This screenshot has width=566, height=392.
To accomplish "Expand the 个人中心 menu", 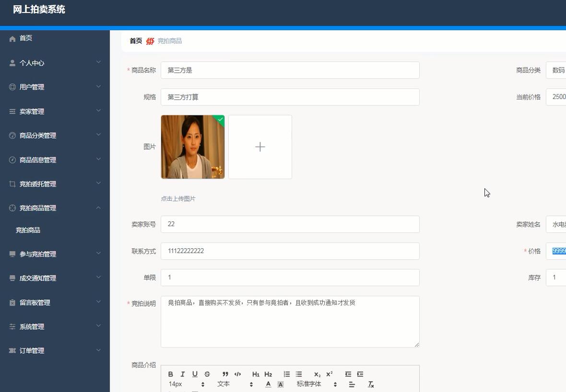I will point(55,63).
